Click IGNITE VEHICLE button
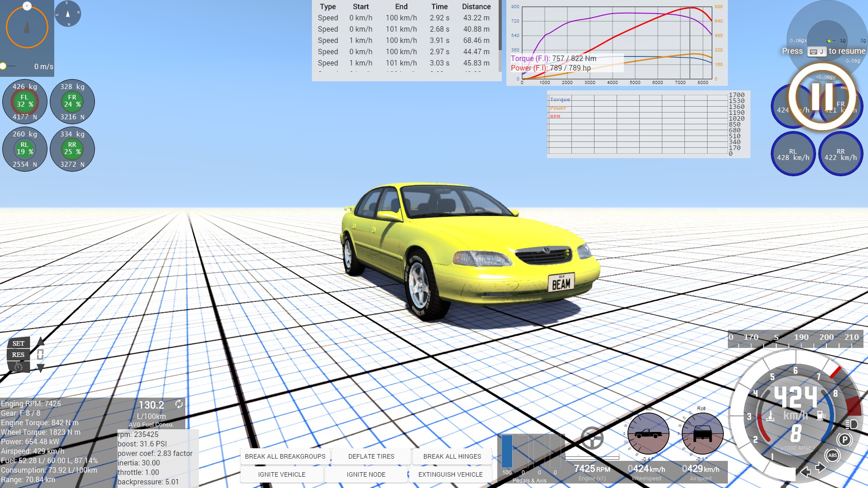 click(x=282, y=474)
